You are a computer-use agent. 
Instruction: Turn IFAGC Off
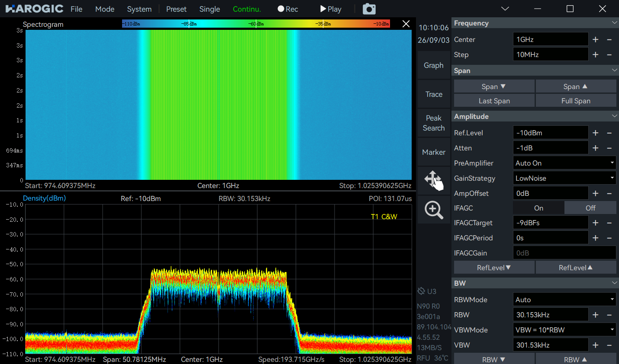pos(590,208)
